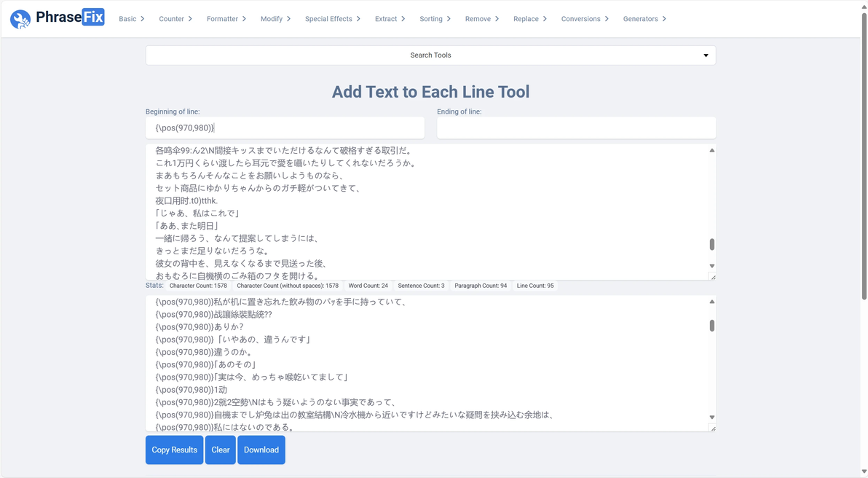Click the chevron next to Conversions
Viewport: 868px width, 478px height.
(606, 19)
